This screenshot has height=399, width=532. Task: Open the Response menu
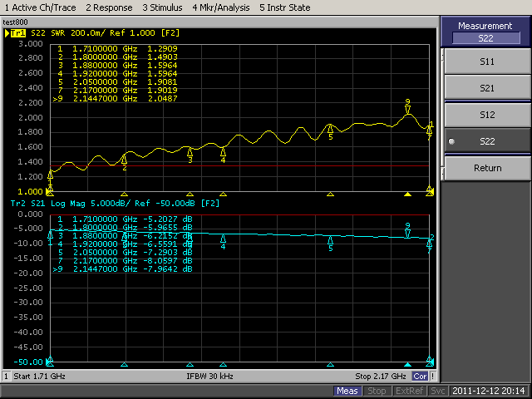tap(109, 7)
